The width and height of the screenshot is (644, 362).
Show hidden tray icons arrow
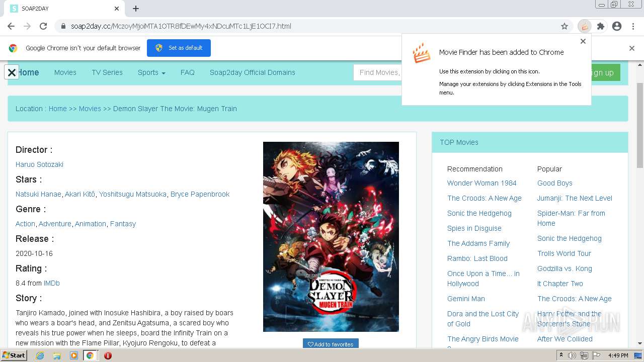[561, 355]
